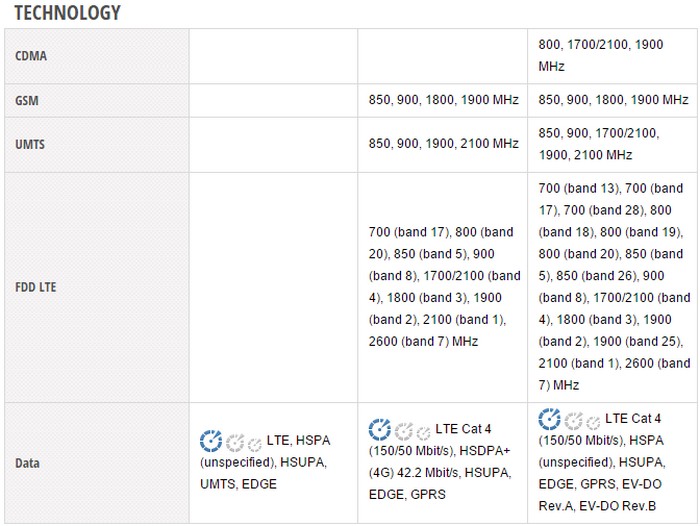
Task: Click the middle grey gauge icon in the last Data cell
Action: [573, 419]
